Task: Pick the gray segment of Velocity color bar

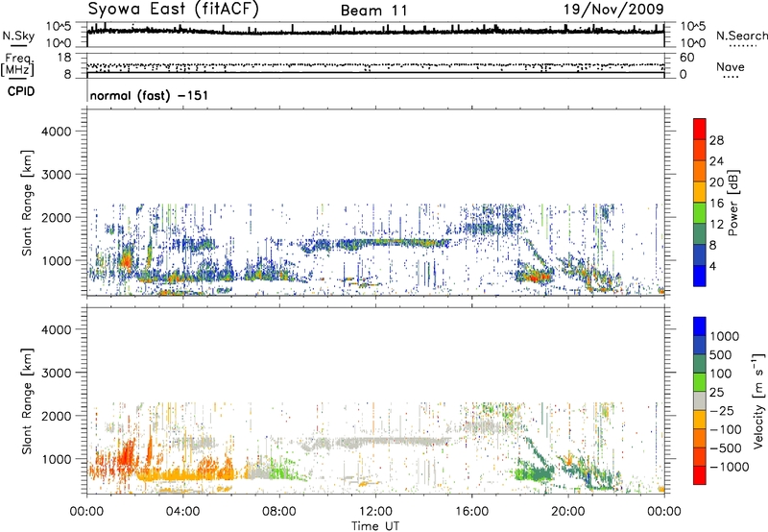Action: point(700,401)
